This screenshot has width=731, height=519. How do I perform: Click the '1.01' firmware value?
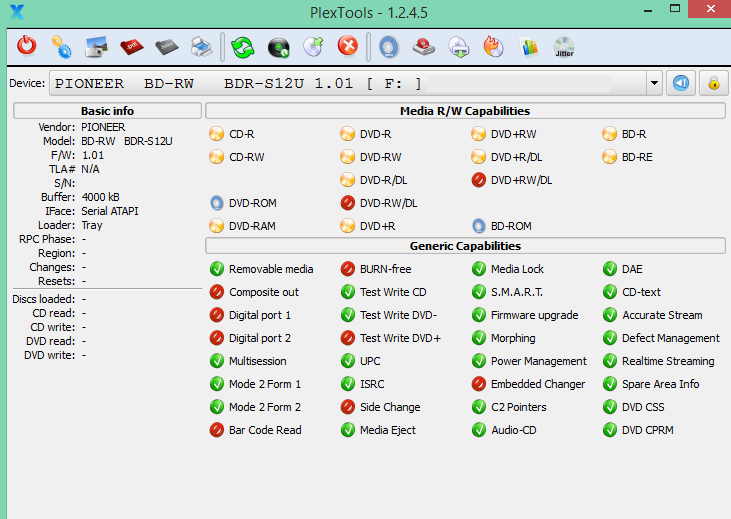pos(93,155)
